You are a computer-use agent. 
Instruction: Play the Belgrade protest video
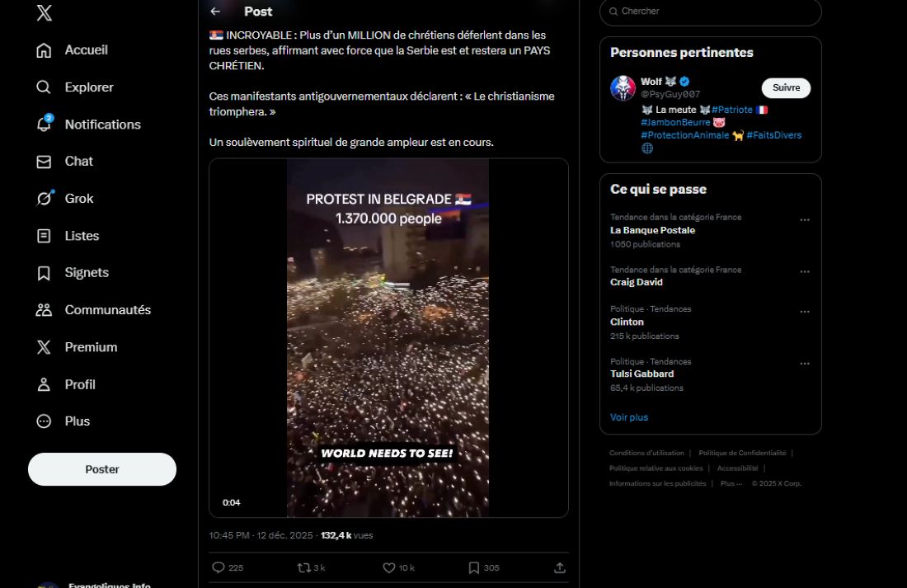[388, 338]
